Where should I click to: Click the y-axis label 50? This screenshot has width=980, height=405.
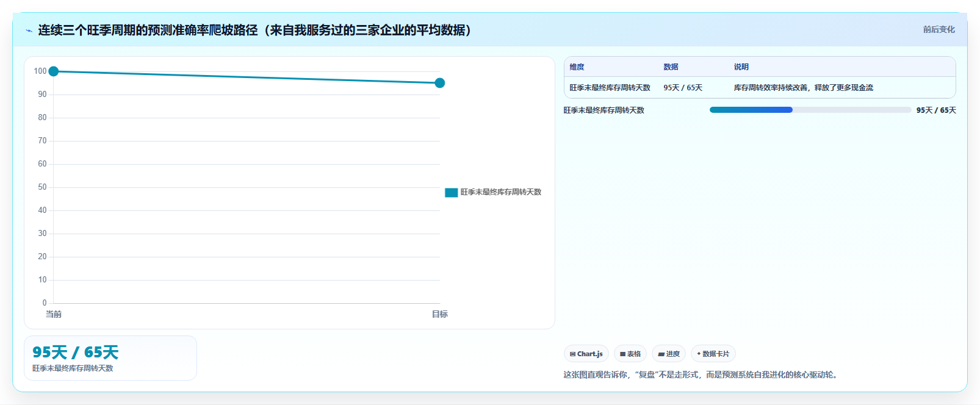[42, 187]
